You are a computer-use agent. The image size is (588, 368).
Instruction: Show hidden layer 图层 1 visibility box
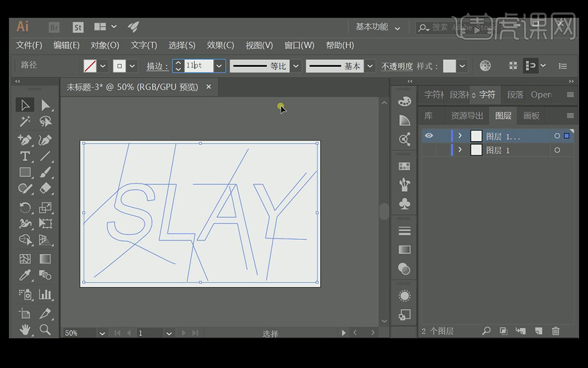pyautogui.click(x=429, y=151)
